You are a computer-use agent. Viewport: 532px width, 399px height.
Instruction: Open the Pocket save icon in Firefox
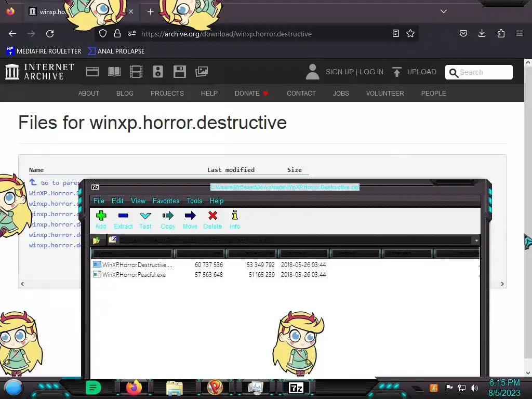(463, 34)
